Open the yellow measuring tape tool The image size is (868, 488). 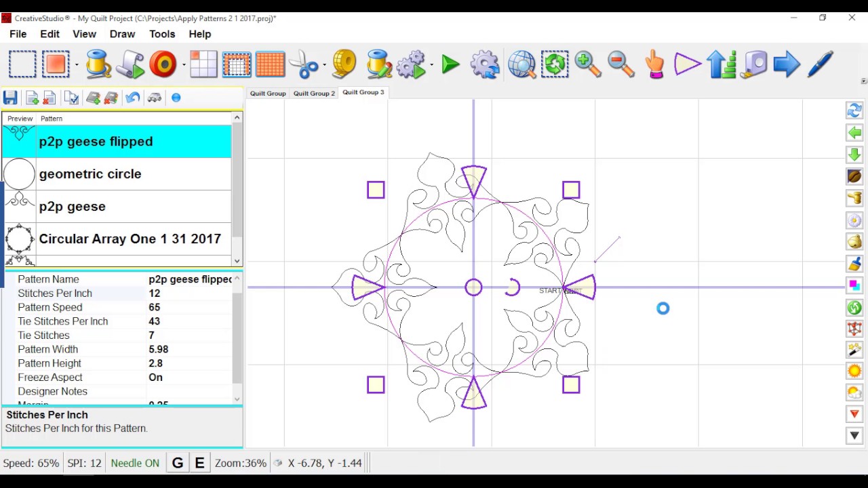coord(344,64)
